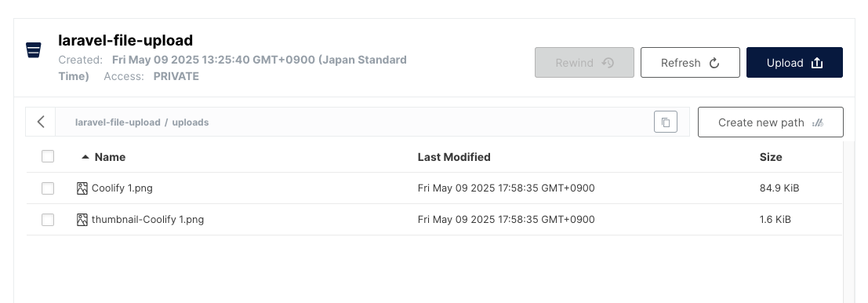Open the Coolify 1.png file row
This screenshot has height=303, width=868.
434,188
